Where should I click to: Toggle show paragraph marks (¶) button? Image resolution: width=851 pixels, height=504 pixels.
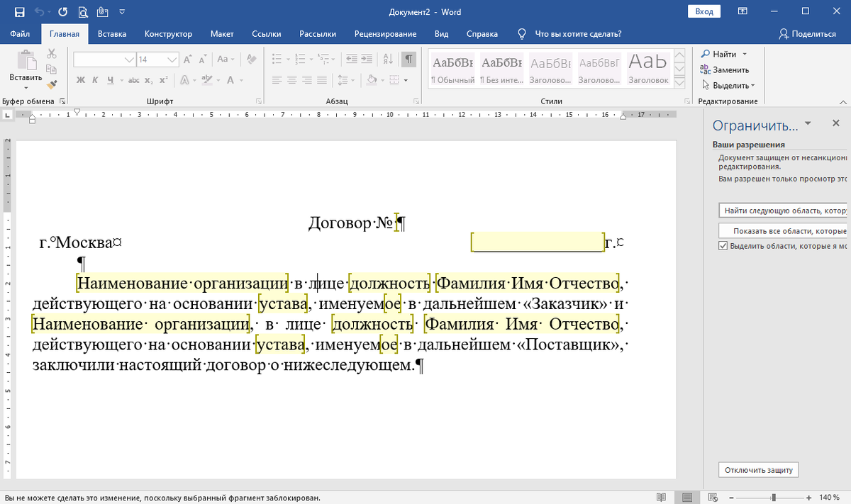click(x=408, y=60)
